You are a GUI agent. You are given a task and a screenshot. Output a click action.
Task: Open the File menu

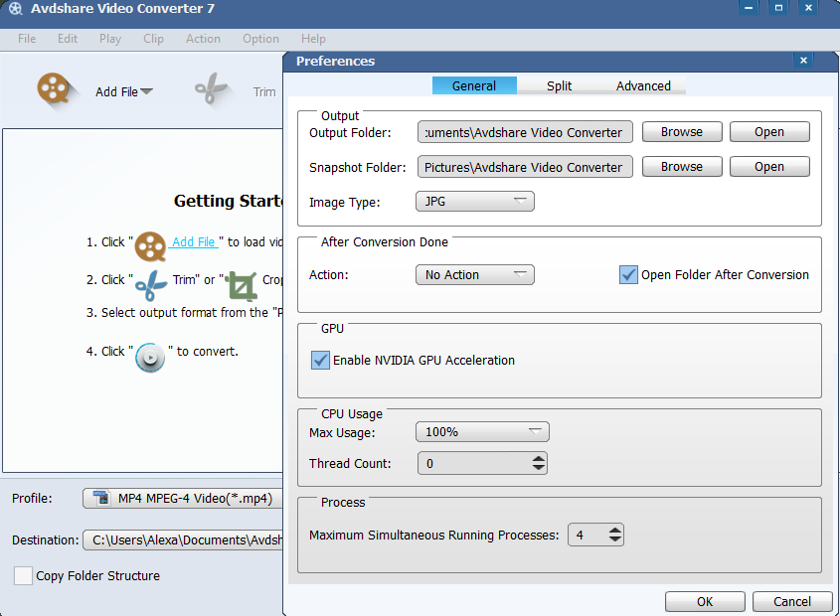pyautogui.click(x=27, y=39)
